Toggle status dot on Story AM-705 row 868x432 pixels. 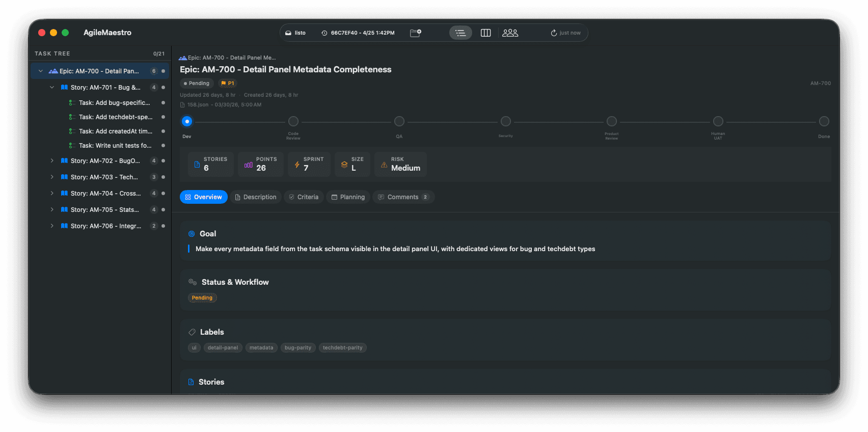[163, 210]
